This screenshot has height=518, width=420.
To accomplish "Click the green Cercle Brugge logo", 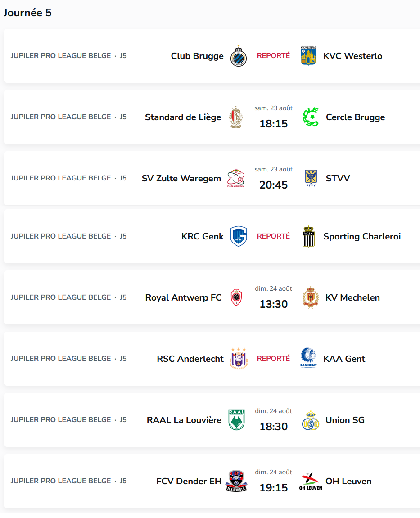I will 311,117.
